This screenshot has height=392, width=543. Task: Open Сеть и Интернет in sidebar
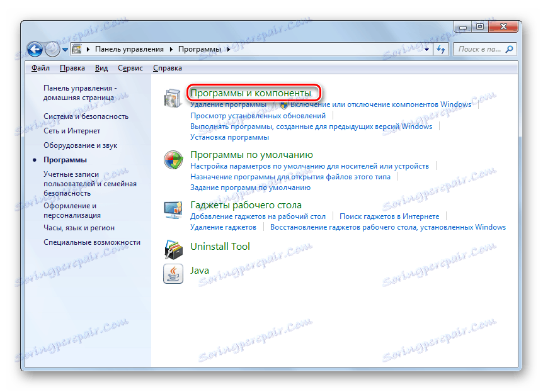pos(72,131)
